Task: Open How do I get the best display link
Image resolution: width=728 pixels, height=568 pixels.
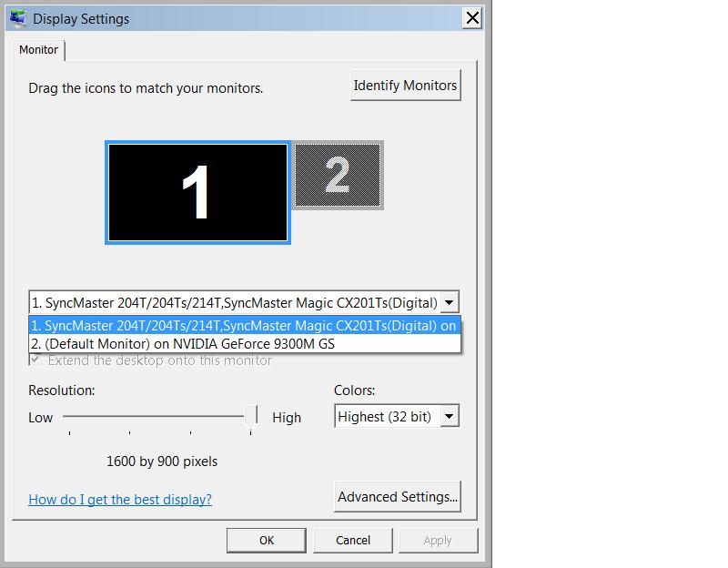Action: coord(120,499)
